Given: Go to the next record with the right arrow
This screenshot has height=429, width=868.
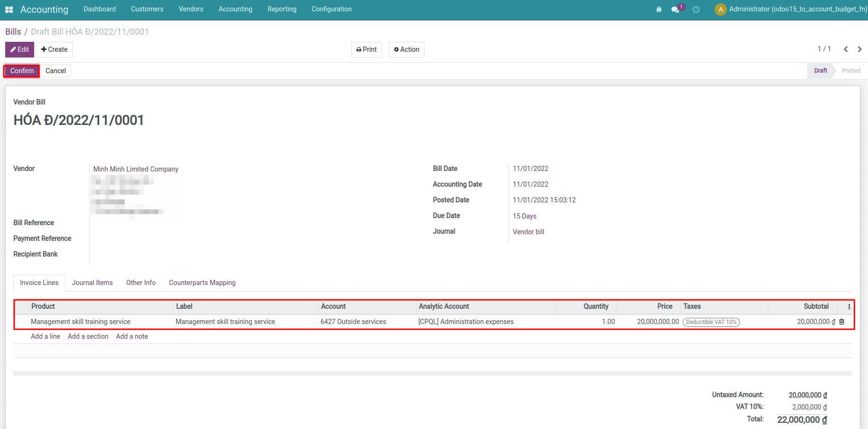Looking at the screenshot, I should tap(859, 49).
